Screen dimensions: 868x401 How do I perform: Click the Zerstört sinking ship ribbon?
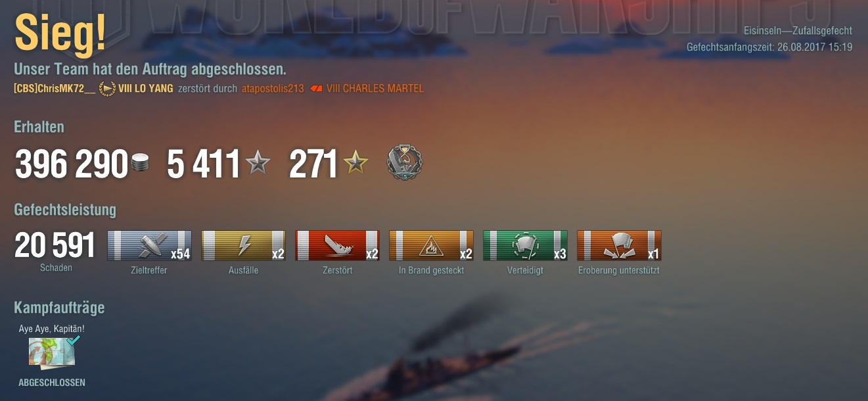point(338,246)
